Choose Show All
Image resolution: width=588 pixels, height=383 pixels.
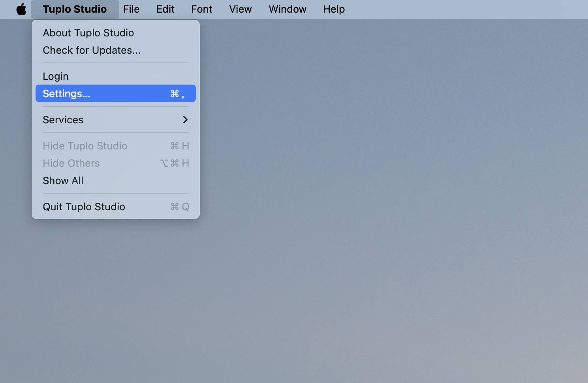(116, 181)
